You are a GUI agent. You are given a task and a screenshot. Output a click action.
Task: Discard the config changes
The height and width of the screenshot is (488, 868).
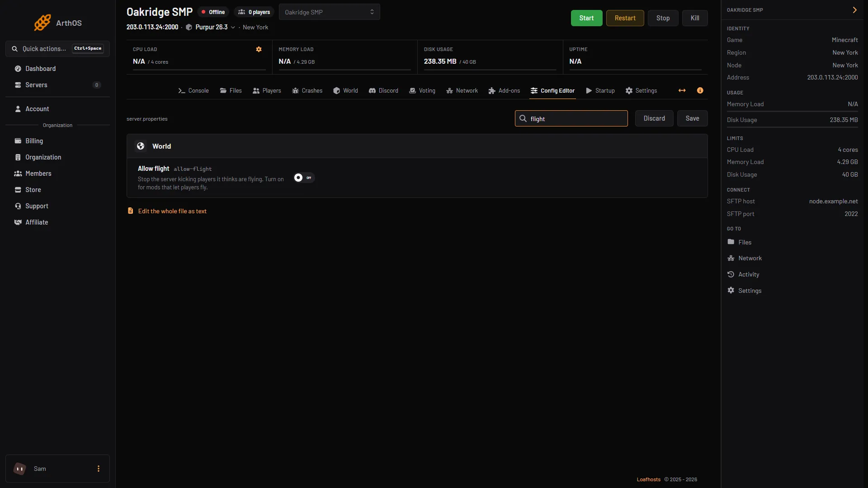pyautogui.click(x=654, y=118)
